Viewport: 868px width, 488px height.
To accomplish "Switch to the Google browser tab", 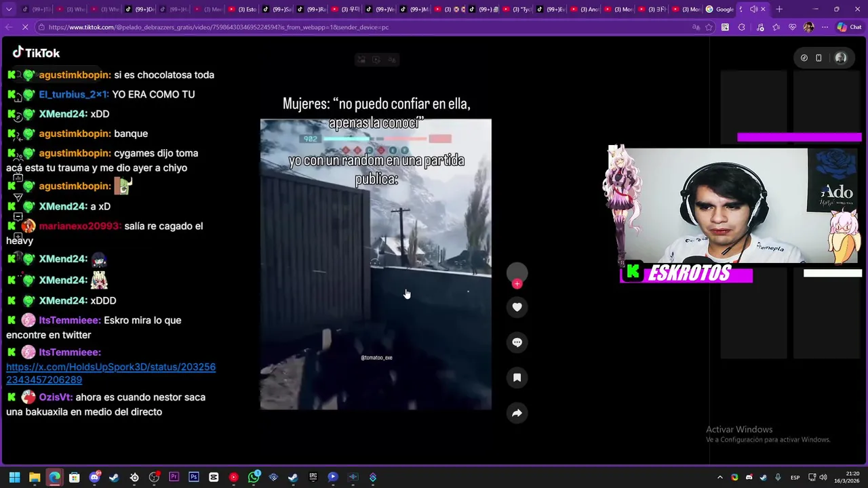I will [719, 9].
